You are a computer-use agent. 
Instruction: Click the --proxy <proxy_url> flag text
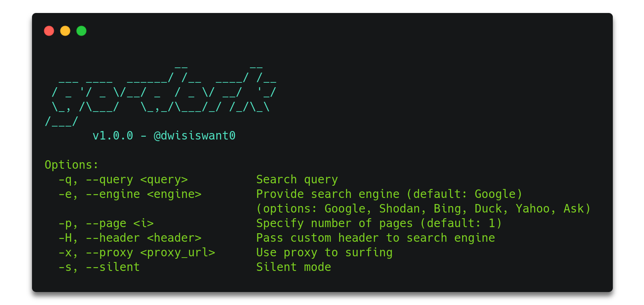150,252
